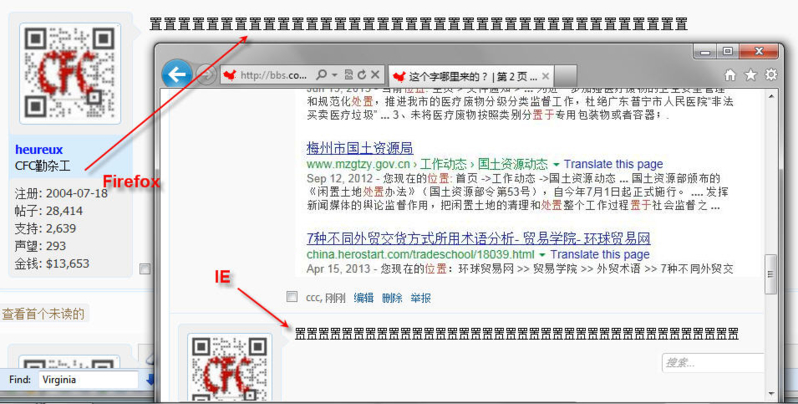The height and width of the screenshot is (404, 798).
Task: Minimize the IE window
Action: [705, 51]
